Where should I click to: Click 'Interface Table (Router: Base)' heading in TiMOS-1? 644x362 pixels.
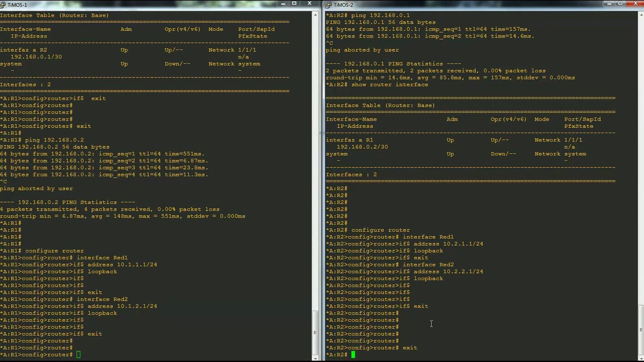54,15
